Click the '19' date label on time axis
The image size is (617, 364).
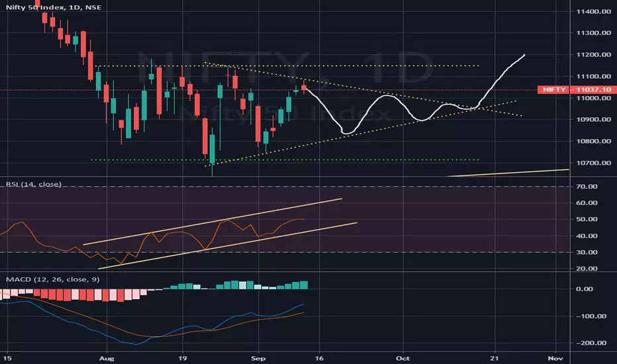(x=182, y=359)
